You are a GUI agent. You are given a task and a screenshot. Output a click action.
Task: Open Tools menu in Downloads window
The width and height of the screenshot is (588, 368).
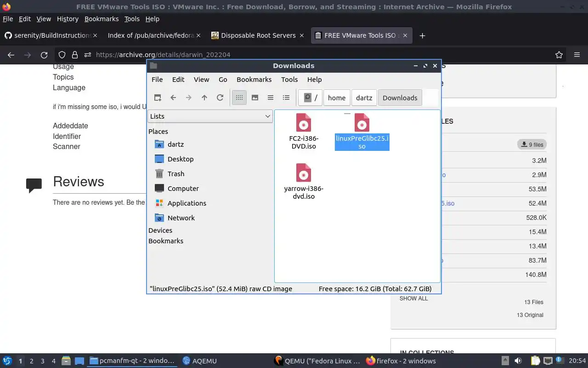tap(289, 80)
